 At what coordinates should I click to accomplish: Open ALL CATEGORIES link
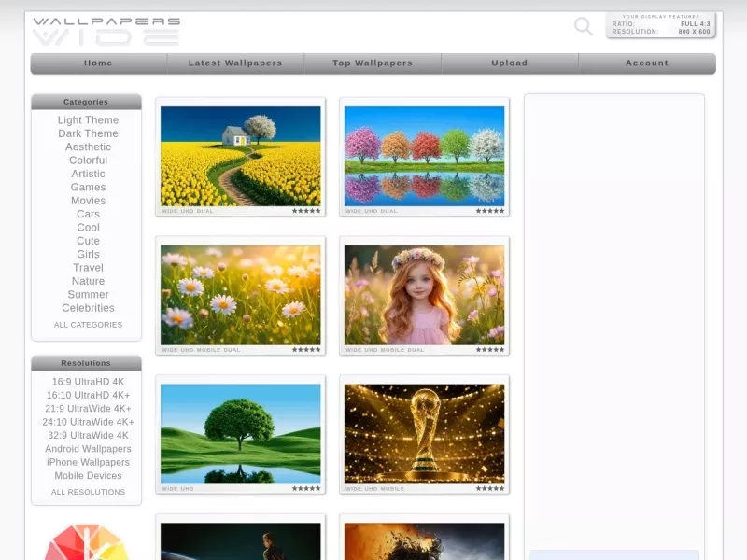pos(88,325)
